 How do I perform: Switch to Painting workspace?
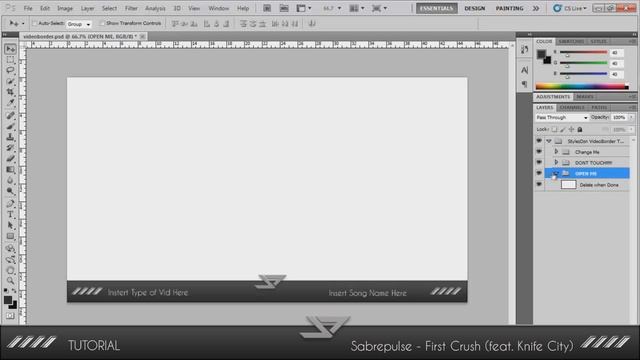pyautogui.click(x=509, y=8)
